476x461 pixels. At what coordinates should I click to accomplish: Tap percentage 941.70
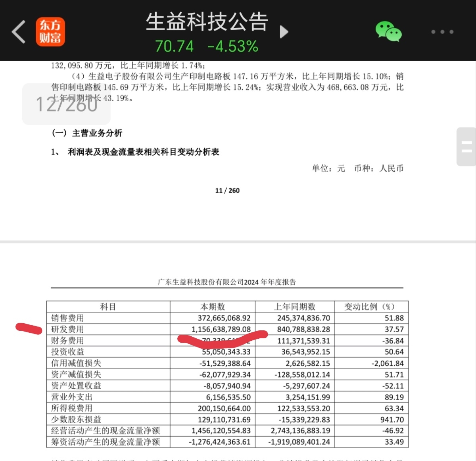point(392,419)
